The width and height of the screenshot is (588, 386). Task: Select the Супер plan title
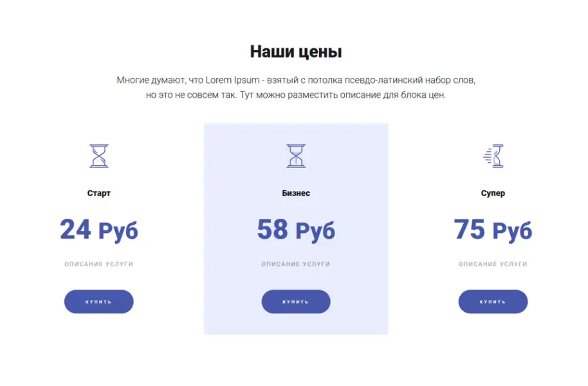(493, 193)
